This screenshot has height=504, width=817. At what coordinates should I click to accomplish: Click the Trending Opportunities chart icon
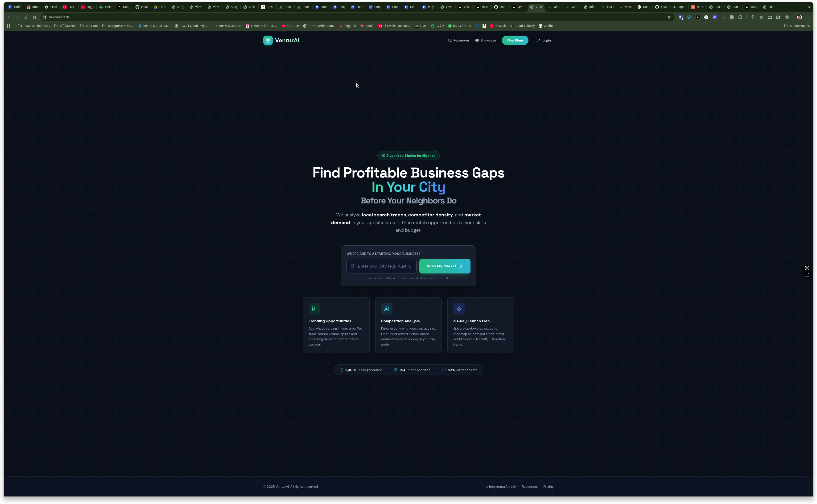tap(314, 309)
